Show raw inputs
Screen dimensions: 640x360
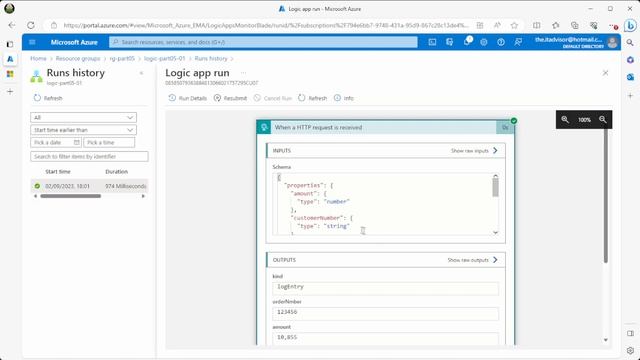(474, 151)
